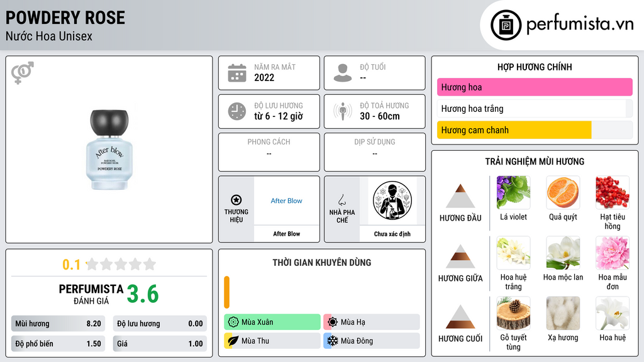Click the Hương hoa trắng accord bar
Screen dimensions: 644x362
[x=535, y=108]
